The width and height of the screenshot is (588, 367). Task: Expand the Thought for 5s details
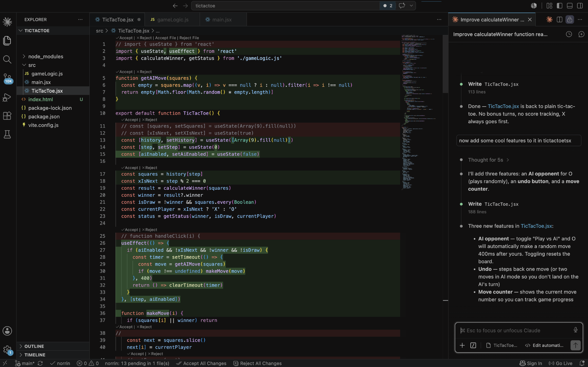(x=488, y=160)
